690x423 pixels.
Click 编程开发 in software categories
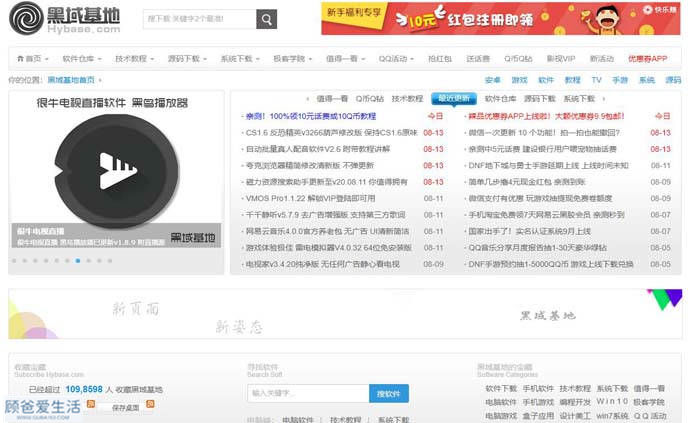pyautogui.click(x=575, y=402)
